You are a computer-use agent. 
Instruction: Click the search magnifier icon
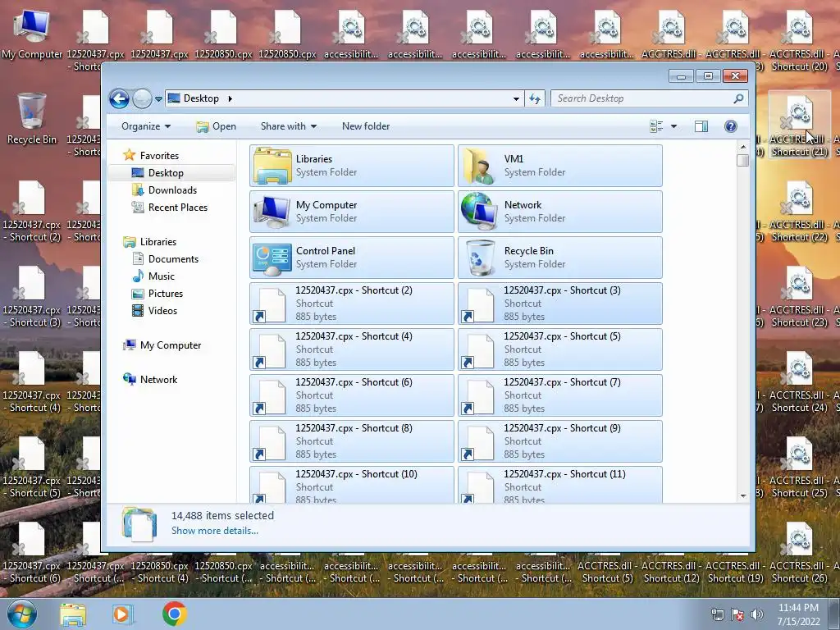(738, 98)
